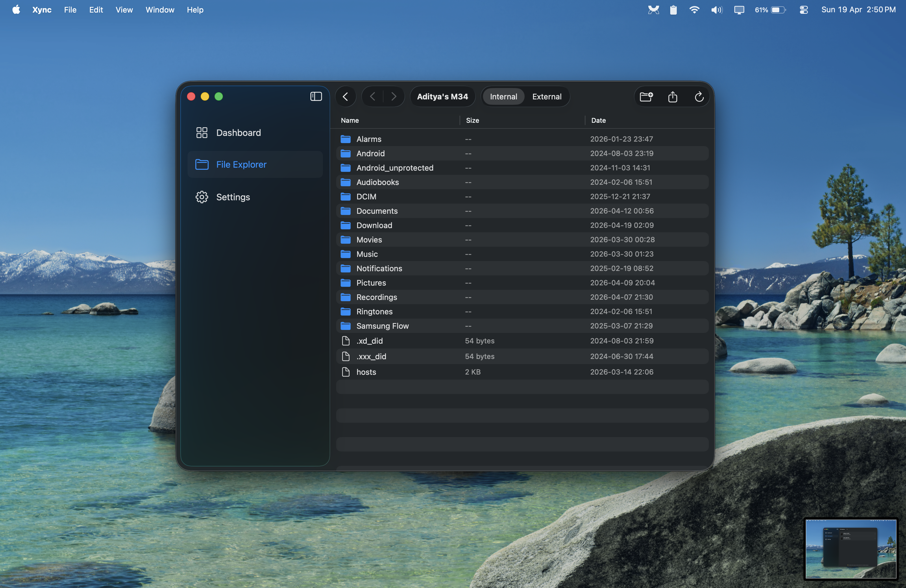Click the Xync menu bar status icon

coord(654,10)
